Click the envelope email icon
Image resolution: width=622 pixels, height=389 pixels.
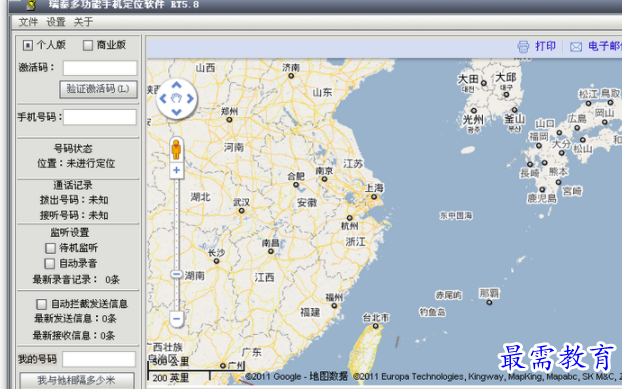576,47
